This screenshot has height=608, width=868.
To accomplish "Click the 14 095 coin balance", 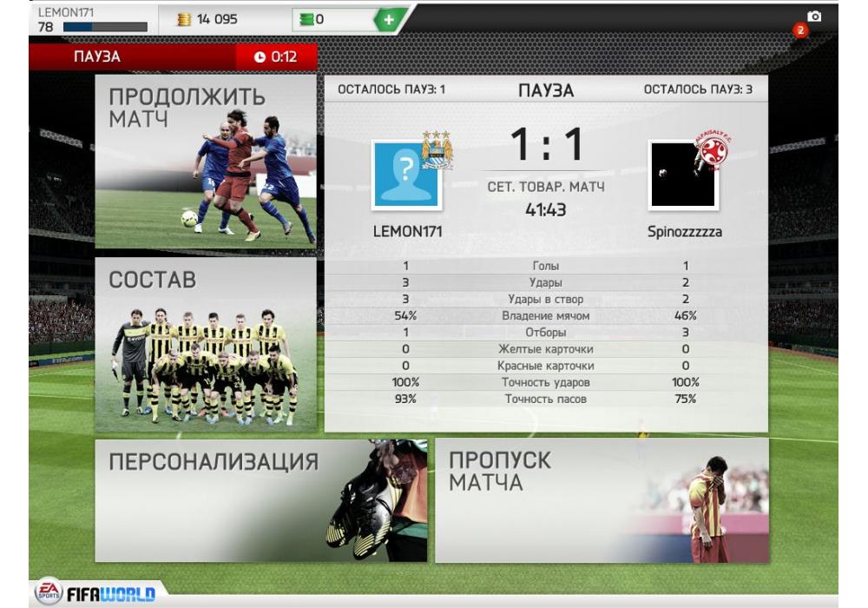I will tap(217, 19).
